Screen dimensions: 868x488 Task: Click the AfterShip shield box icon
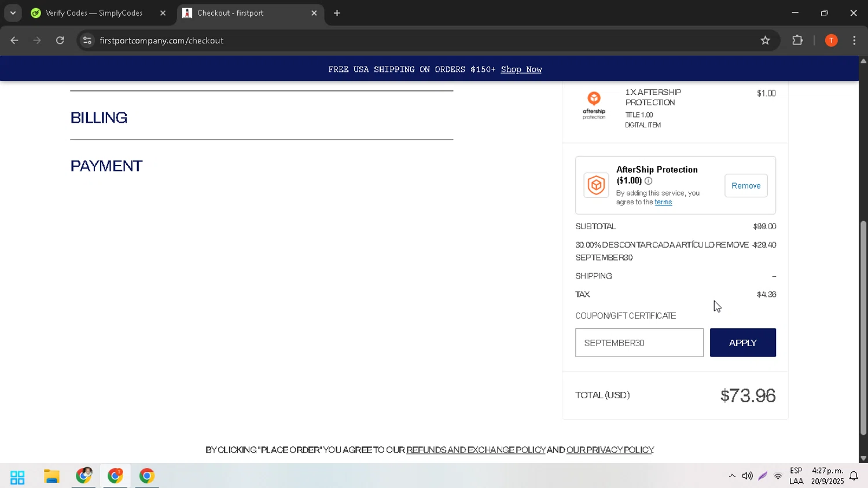point(596,185)
